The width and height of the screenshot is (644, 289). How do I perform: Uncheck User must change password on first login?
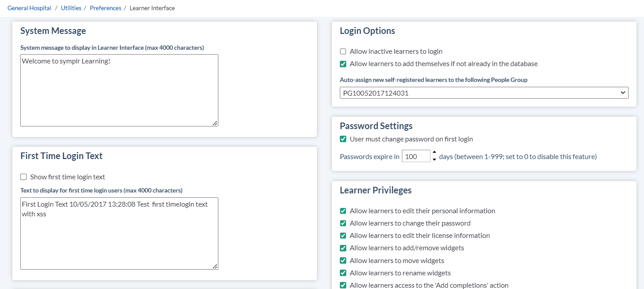coord(343,139)
